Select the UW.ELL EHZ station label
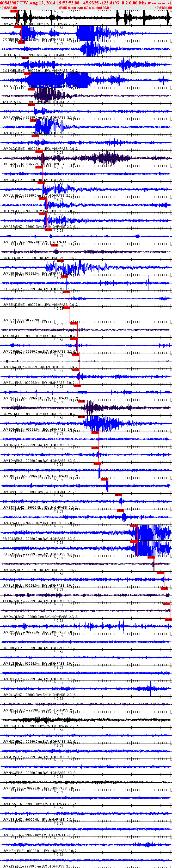 pyautogui.click(x=39, y=383)
